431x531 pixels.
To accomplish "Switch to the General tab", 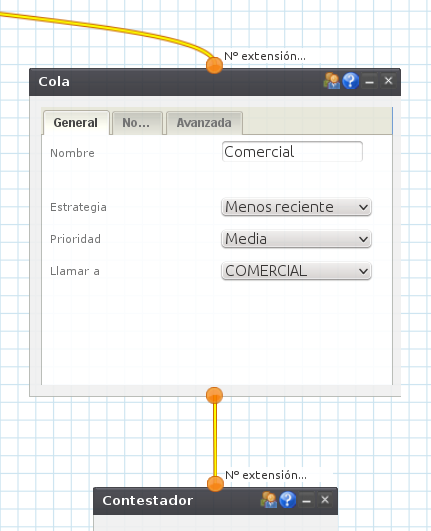I will [x=76, y=123].
